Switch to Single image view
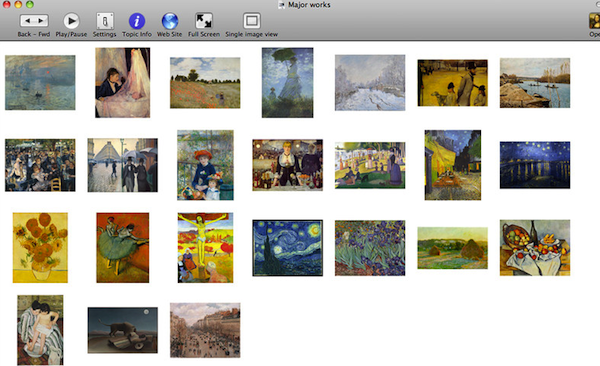This screenshot has width=600, height=366. pos(251,21)
